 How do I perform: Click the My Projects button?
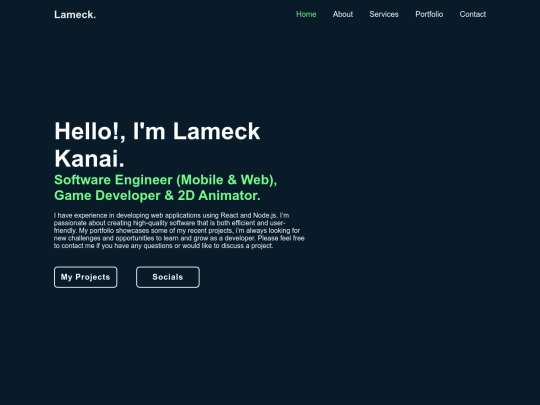[85, 277]
